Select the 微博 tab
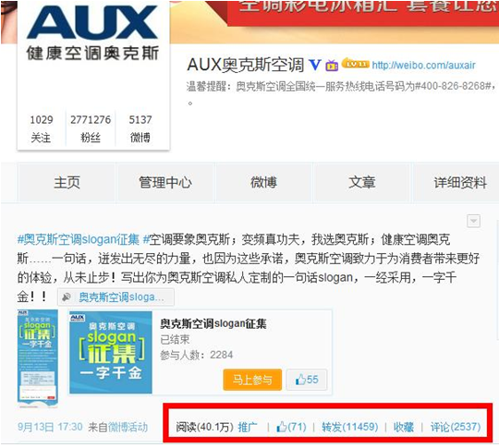Viewport: 499px width, 448px height. click(263, 182)
